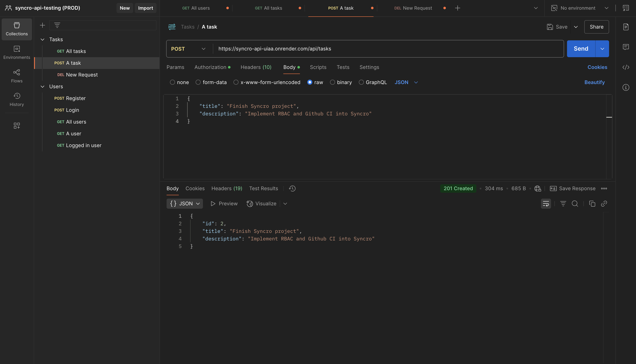Image resolution: width=636 pixels, height=364 pixels.
Task: Switch to the GET All tasks tab
Action: coord(268,8)
